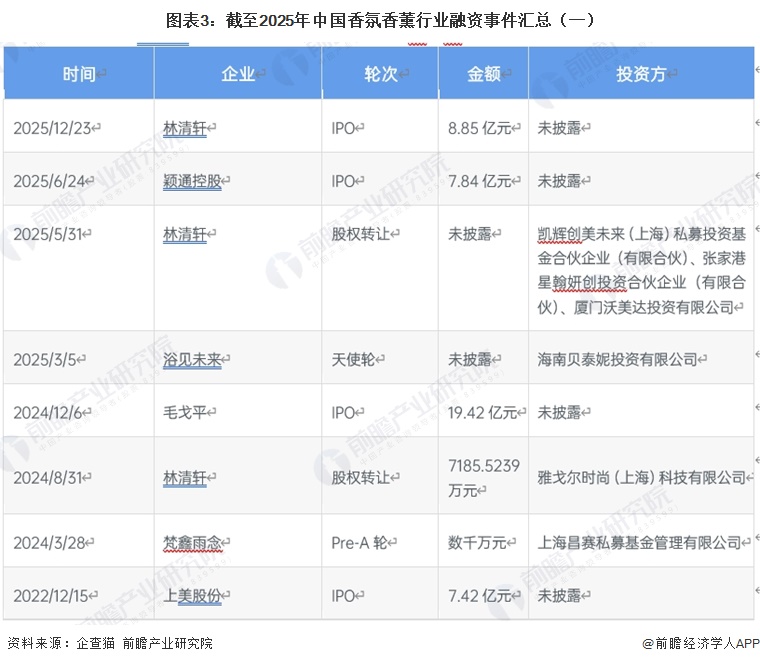This screenshot has height=664, width=760.
Task: Click the 企业 column header
Action: click(238, 74)
